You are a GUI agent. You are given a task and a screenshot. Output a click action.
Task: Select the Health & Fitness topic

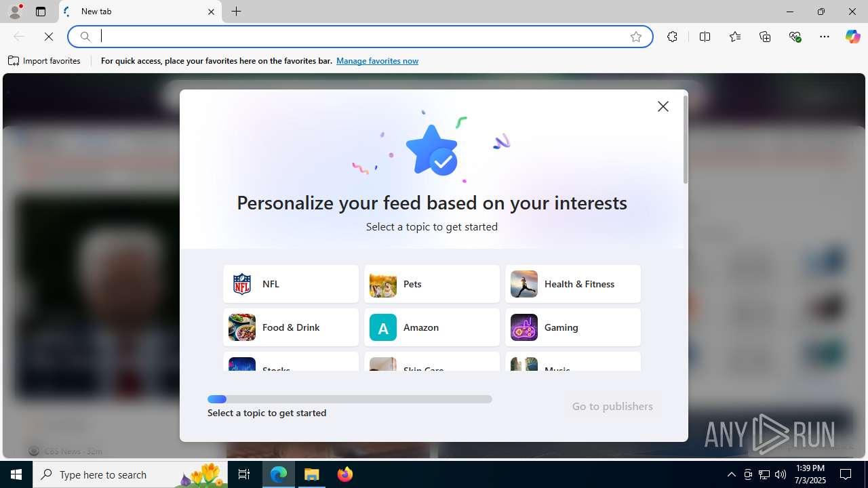pyautogui.click(x=573, y=284)
